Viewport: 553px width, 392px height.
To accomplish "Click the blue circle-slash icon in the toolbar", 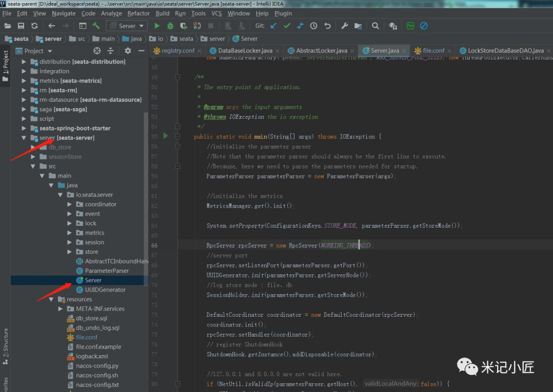I will coord(424,26).
